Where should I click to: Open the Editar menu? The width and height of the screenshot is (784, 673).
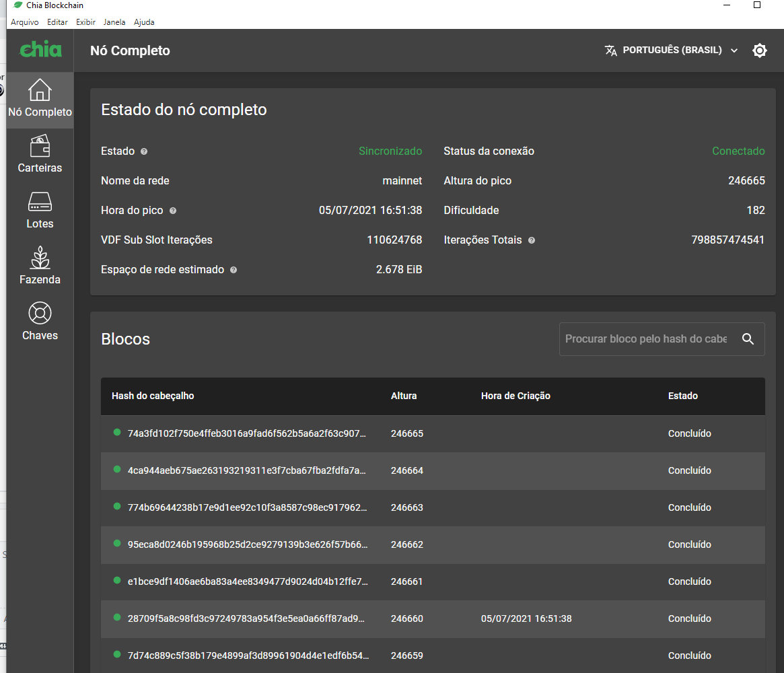pyautogui.click(x=57, y=22)
